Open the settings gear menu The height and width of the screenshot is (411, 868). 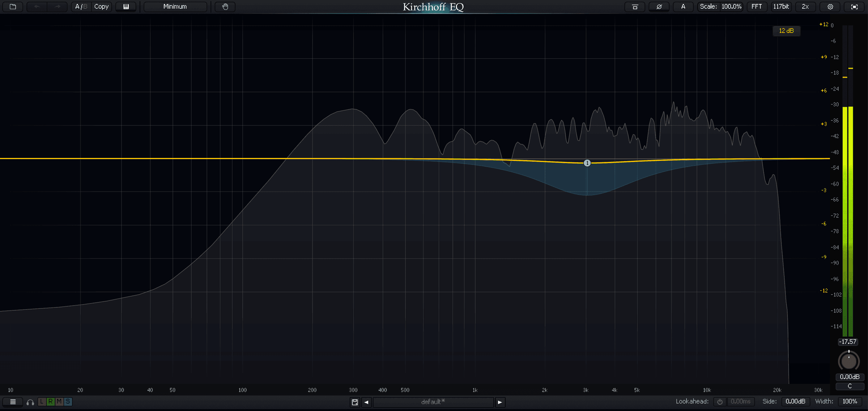[x=830, y=7]
